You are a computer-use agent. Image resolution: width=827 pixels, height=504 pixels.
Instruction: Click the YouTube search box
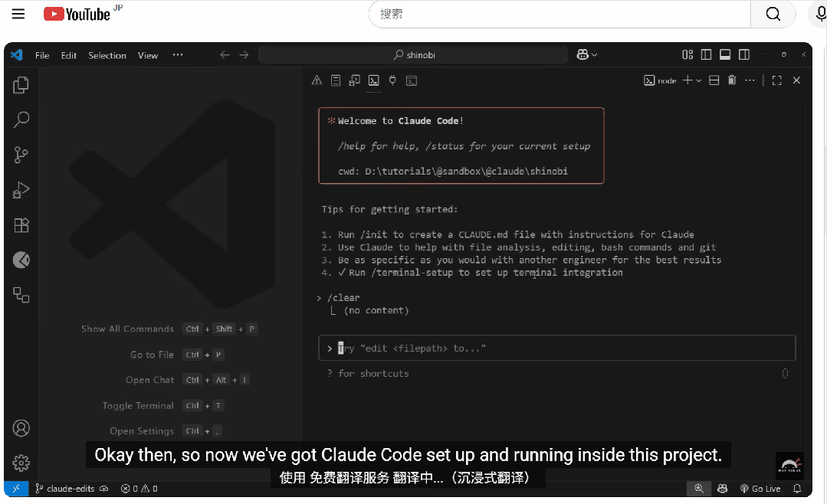tap(559, 15)
